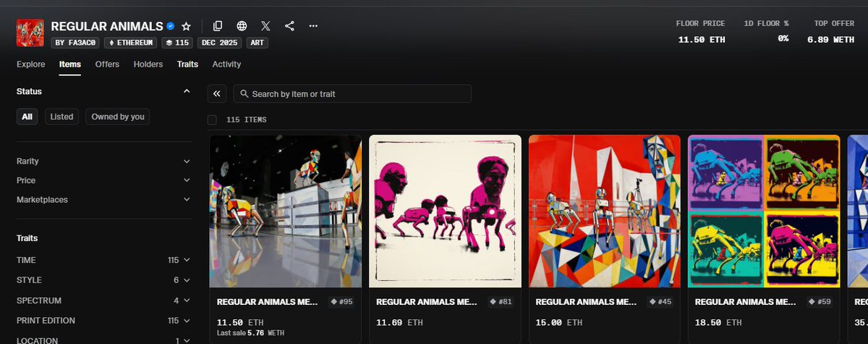Click the REGULAR ANIMALS collection title

coord(107,26)
